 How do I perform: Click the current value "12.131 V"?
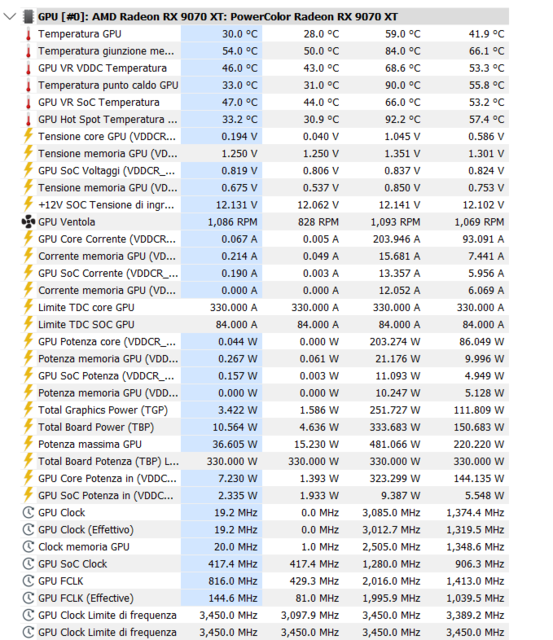[x=237, y=205]
